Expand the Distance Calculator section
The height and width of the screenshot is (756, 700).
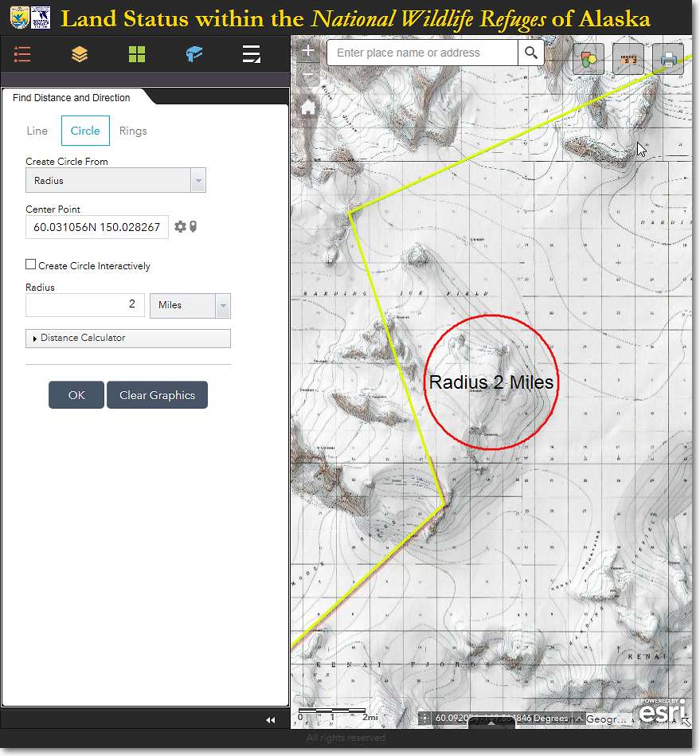click(127, 338)
